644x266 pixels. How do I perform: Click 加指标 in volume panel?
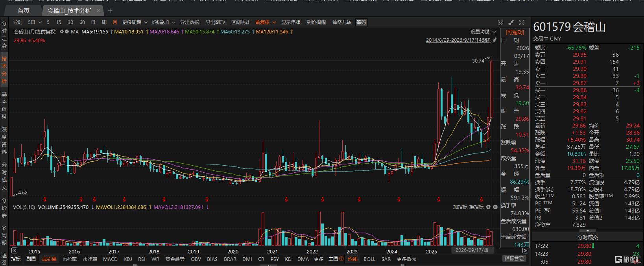click(x=460, y=207)
